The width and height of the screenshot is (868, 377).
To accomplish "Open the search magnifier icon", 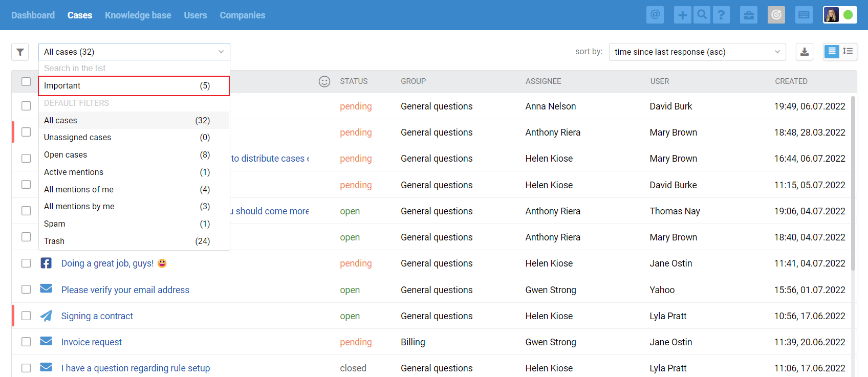I will click(x=702, y=15).
